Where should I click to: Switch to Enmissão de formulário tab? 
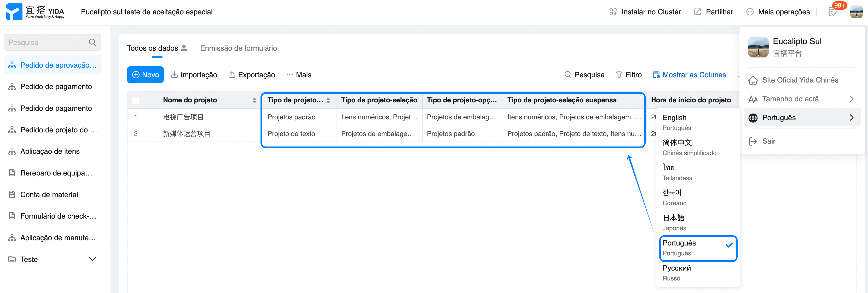pos(238,48)
